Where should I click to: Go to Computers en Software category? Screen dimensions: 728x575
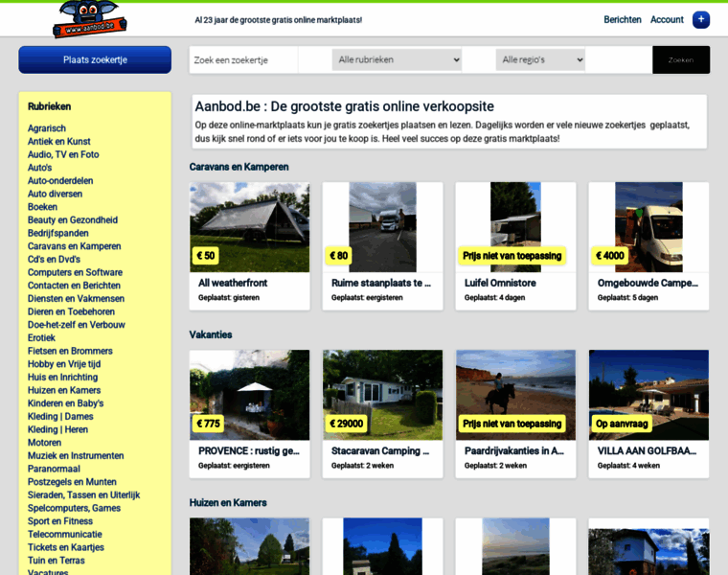[x=76, y=272]
